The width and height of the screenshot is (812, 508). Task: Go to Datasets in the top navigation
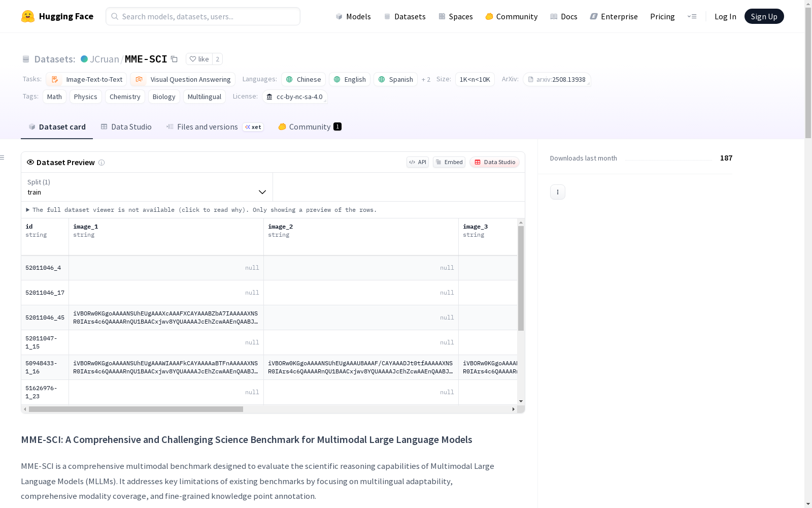click(404, 16)
